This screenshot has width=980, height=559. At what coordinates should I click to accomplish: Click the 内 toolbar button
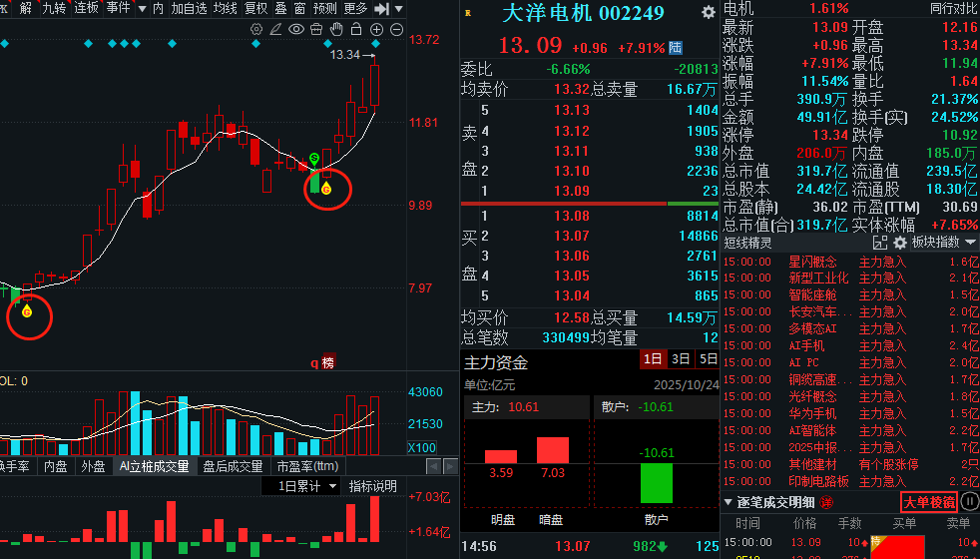coord(158,8)
